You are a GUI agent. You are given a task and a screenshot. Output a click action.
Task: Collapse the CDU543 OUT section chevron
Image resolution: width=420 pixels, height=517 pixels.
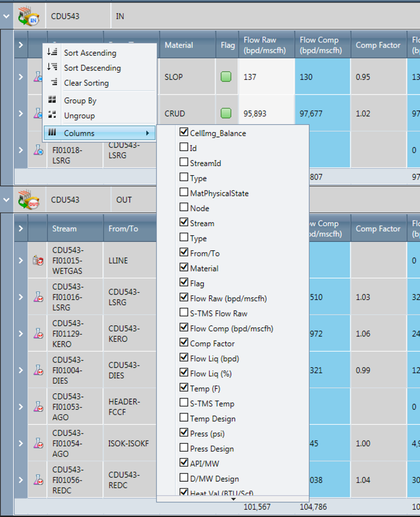[x=7, y=200]
